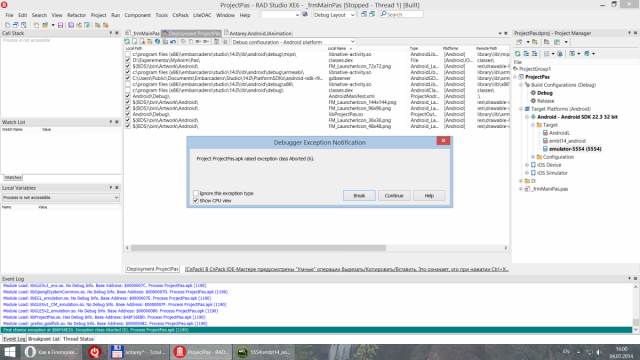Screen dimensions: 640x360
Task: Click the folder with plus icon in Project Manager
Action: click(535, 42)
